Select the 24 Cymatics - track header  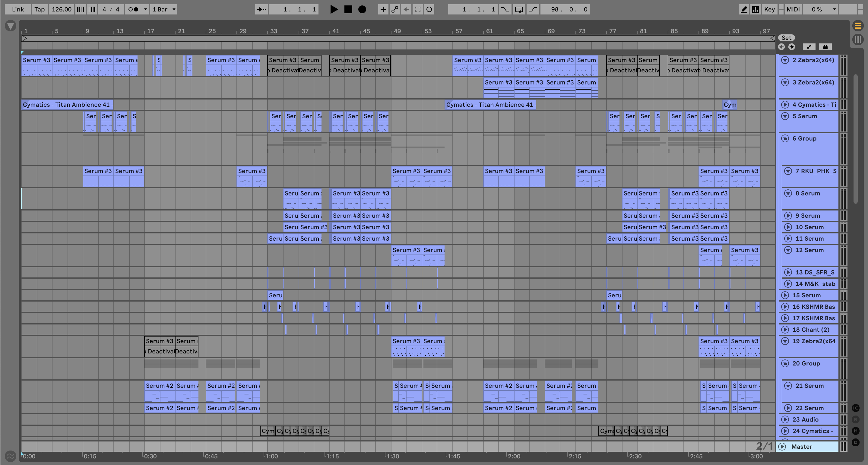tap(809, 431)
